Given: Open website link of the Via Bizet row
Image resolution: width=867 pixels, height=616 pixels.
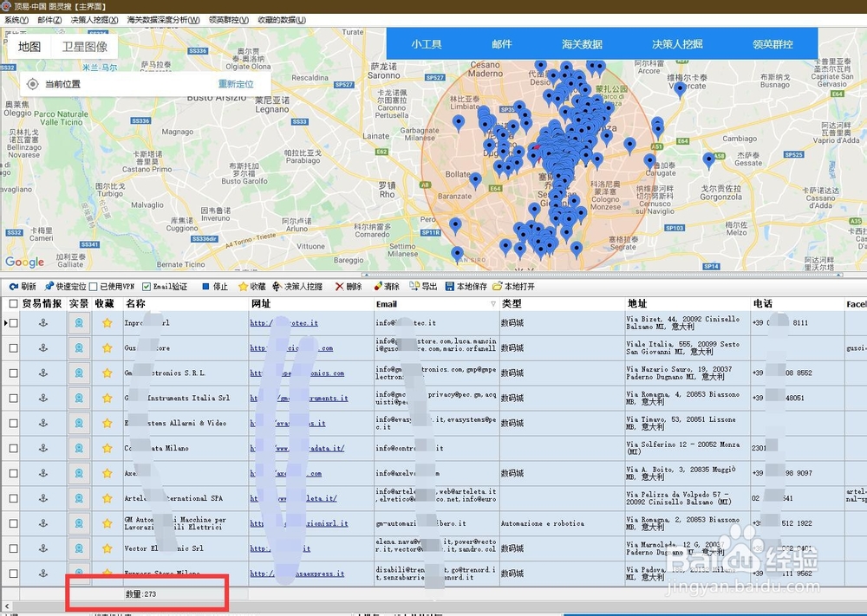Looking at the screenshot, I should pos(284,322).
